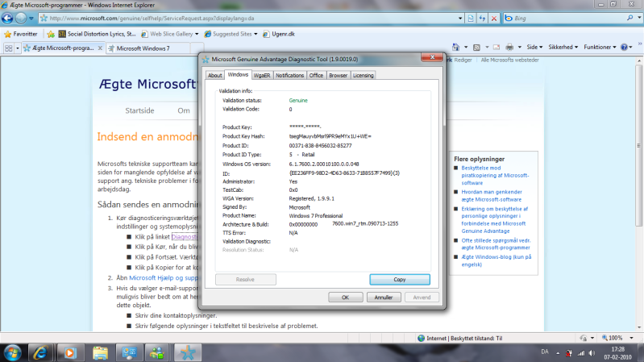Open the Ugenr.dk favorite link
644x362 pixels.
(x=279, y=34)
